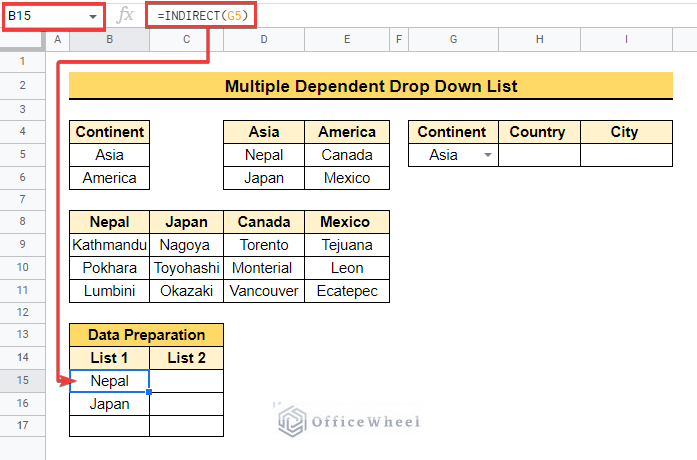Select the America cell under Continent

pyautogui.click(x=109, y=178)
